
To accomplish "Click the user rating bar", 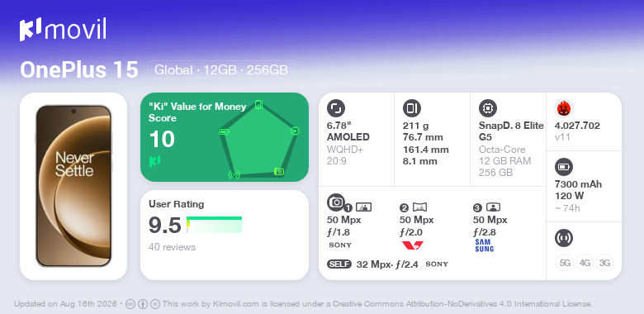I will (x=214, y=225).
